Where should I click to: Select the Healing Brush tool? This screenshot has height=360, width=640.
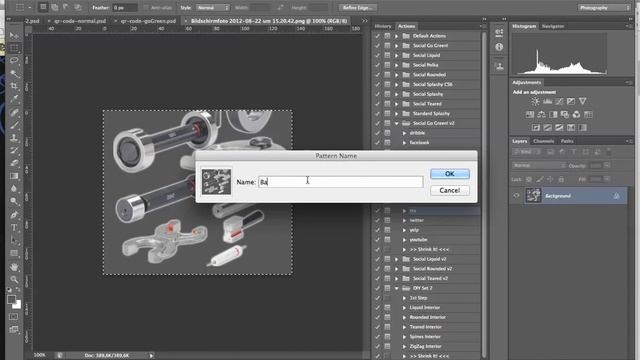[14, 112]
